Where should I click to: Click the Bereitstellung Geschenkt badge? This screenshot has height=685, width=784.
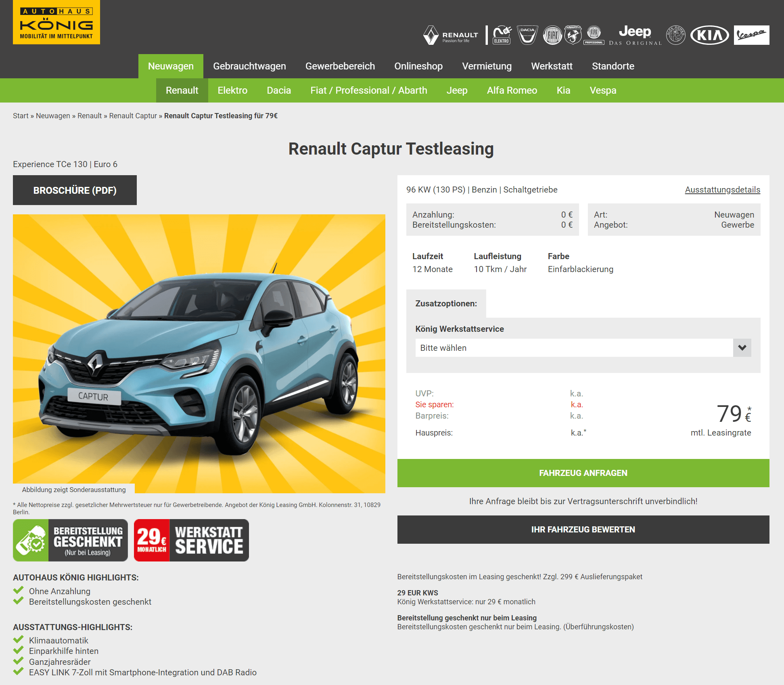point(70,540)
